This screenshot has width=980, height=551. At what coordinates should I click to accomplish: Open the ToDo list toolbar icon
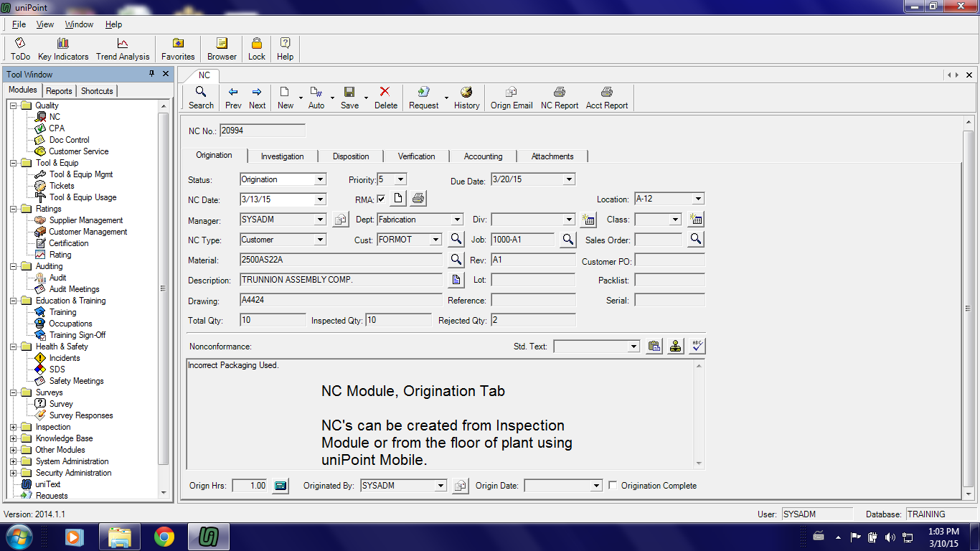[x=20, y=49]
